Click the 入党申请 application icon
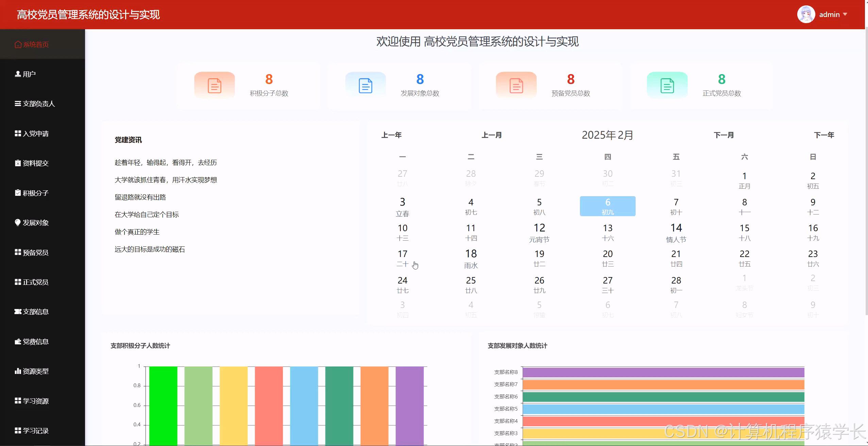The height and width of the screenshot is (446, 868). (18, 133)
